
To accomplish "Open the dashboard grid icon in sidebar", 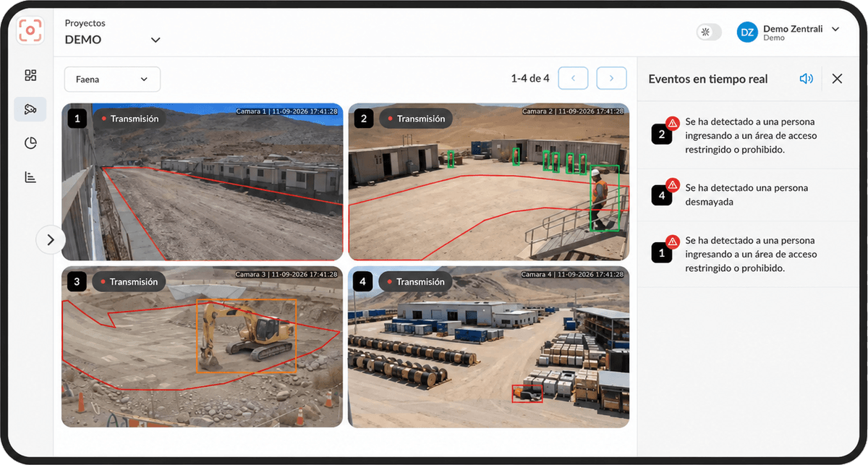I will (x=30, y=75).
